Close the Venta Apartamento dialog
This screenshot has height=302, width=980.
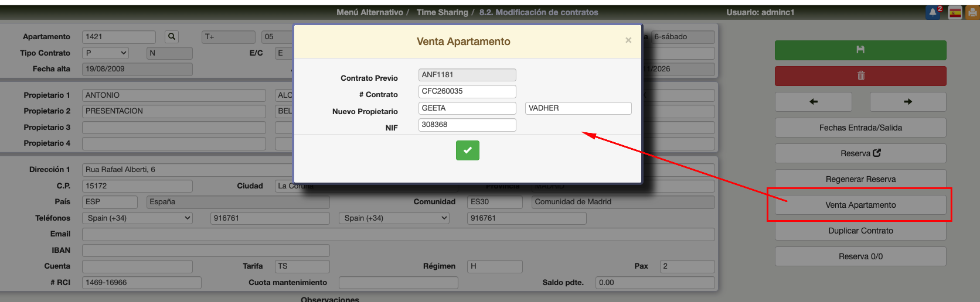pos(628,40)
